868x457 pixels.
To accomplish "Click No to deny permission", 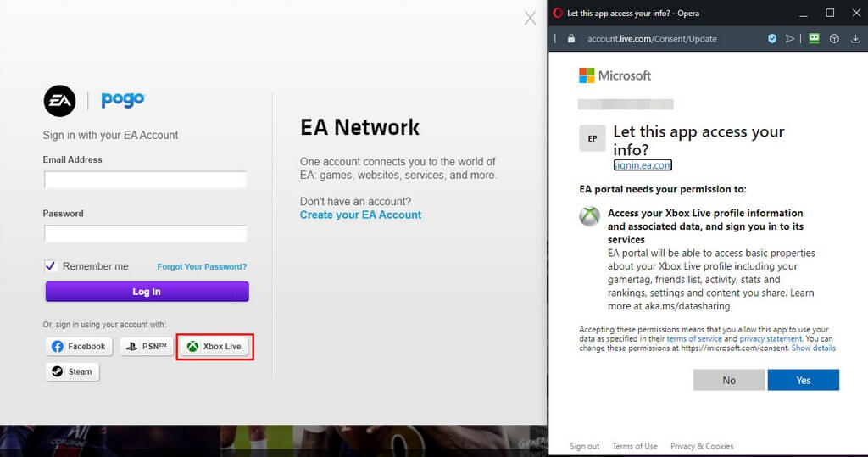I will tap(729, 380).
